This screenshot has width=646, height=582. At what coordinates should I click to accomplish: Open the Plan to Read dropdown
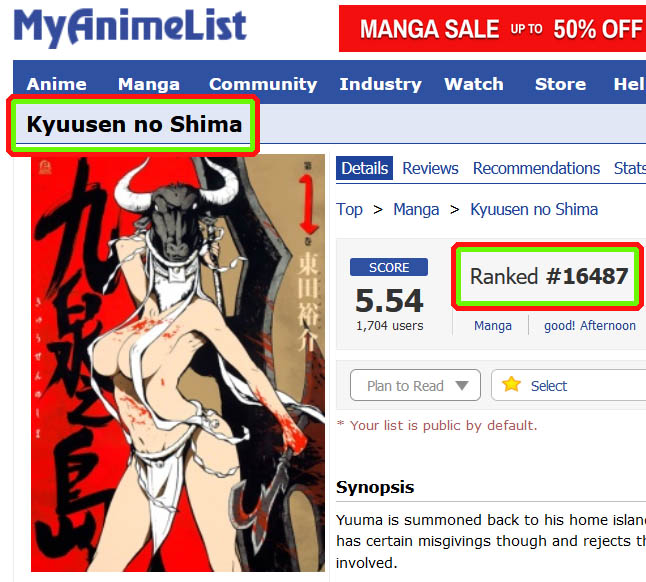(x=415, y=385)
